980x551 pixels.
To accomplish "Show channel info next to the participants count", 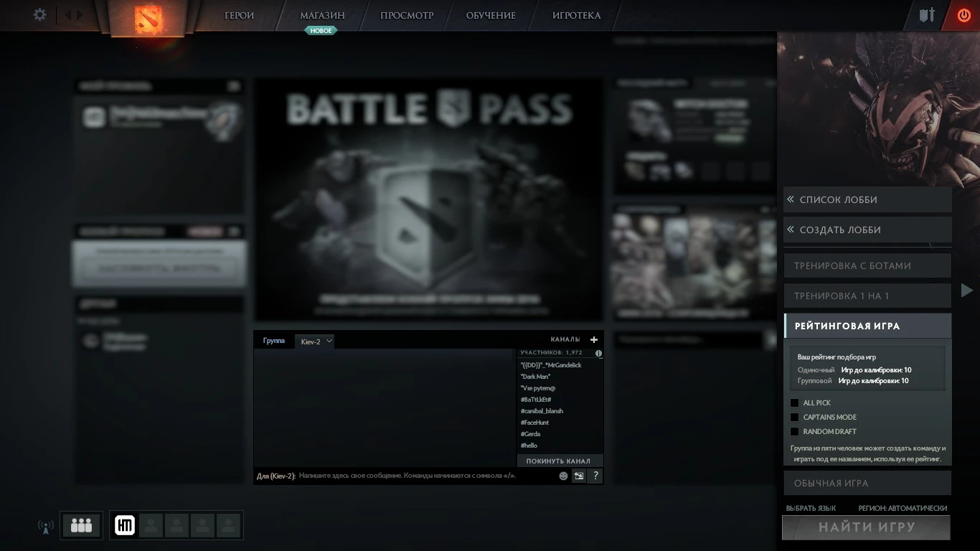I will click(x=598, y=353).
